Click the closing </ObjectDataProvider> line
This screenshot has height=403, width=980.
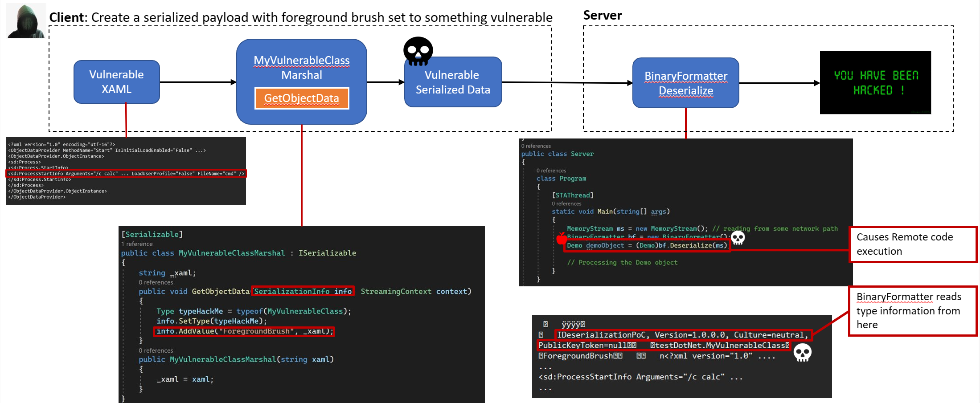click(37, 196)
